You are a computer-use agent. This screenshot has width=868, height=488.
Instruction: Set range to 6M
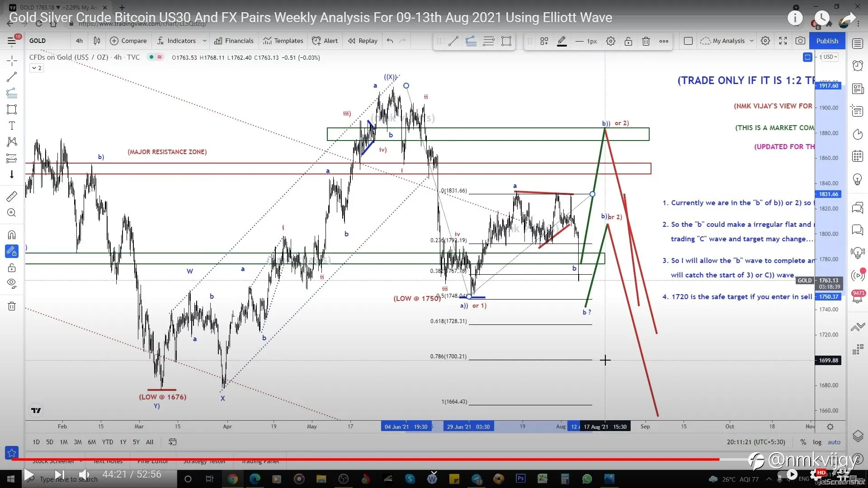(92, 442)
